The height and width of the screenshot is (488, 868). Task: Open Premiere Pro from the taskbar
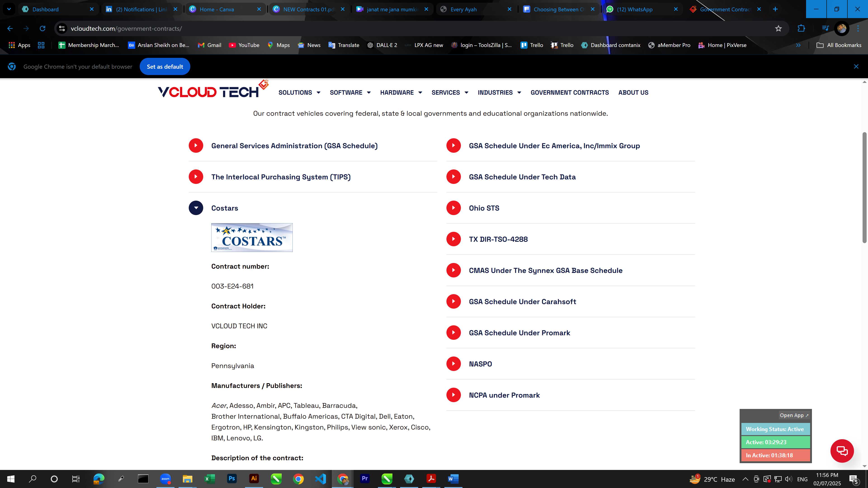[365, 479]
